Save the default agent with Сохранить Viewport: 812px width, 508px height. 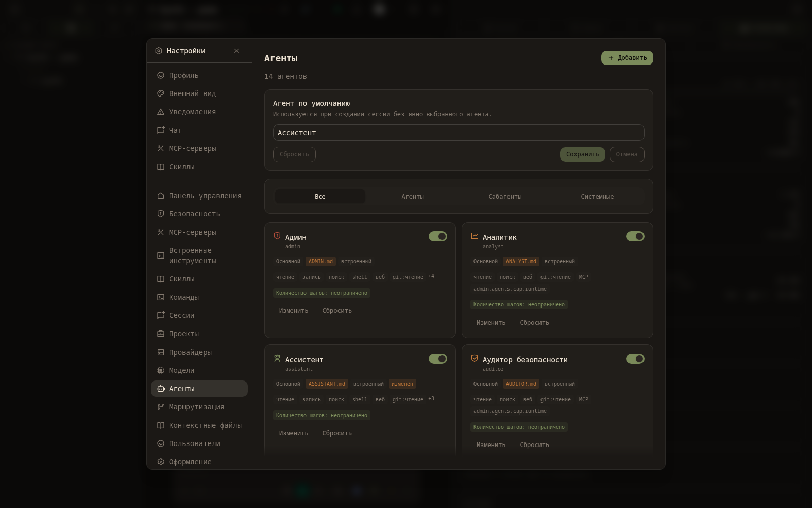[583, 154]
